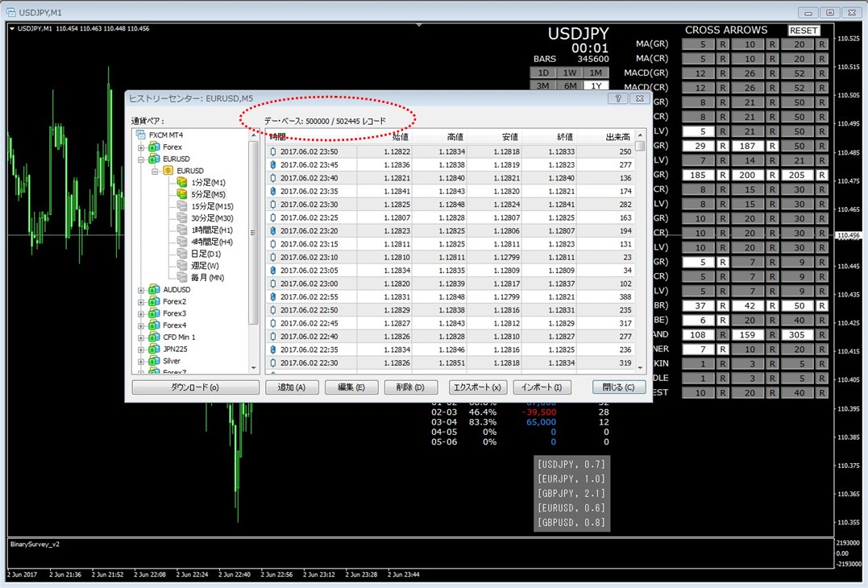868x588 pixels.
Task: Click the Forex2 folder icon
Action: tap(155, 301)
